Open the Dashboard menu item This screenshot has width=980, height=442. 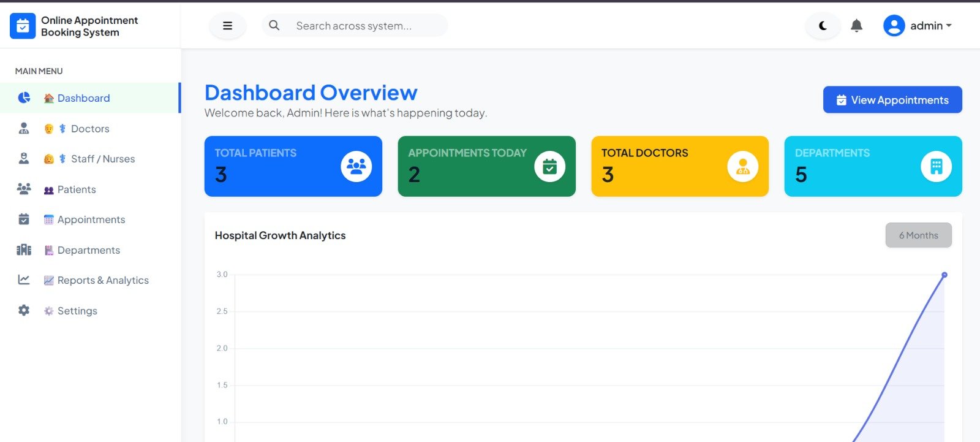coord(90,98)
